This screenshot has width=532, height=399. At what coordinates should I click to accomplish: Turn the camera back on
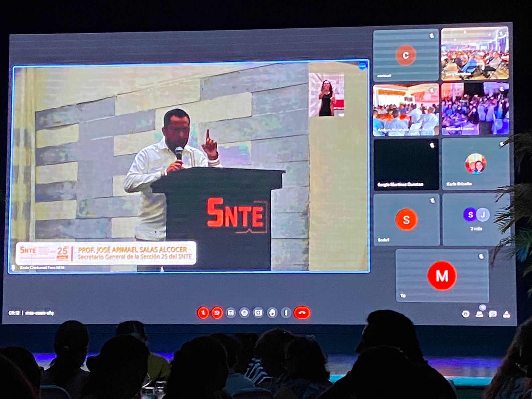pos(217,313)
